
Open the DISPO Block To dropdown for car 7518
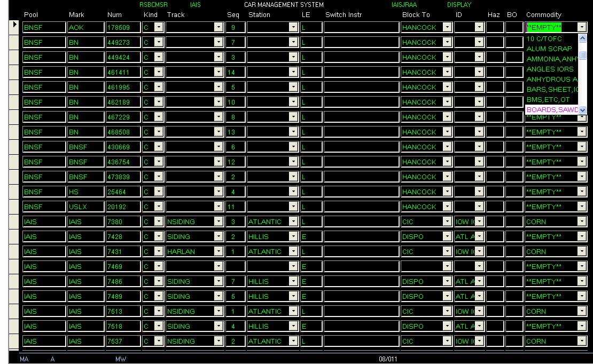point(447,326)
